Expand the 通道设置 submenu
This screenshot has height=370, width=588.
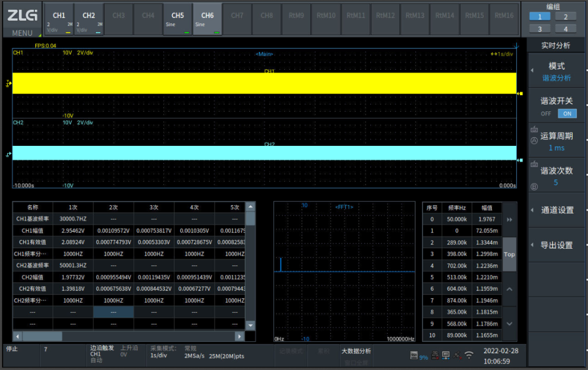(x=557, y=210)
